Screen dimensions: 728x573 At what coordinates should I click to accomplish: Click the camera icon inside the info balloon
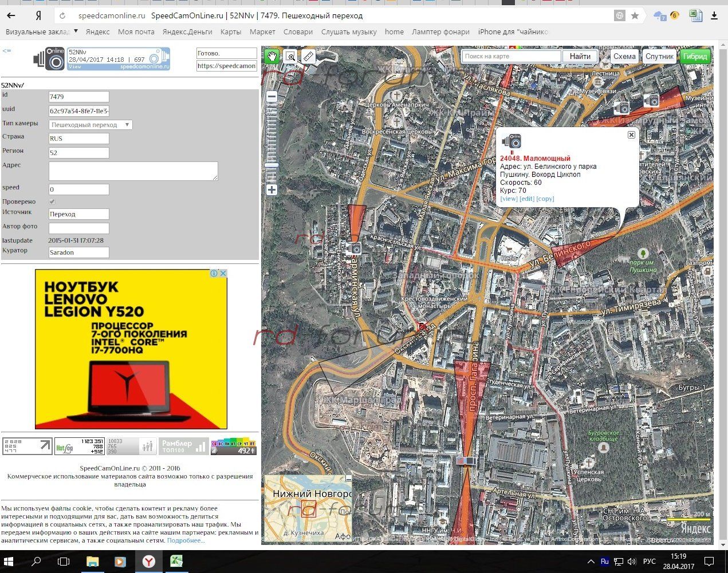click(x=511, y=141)
